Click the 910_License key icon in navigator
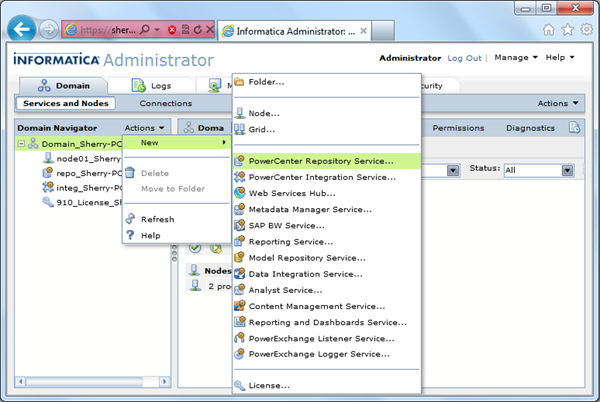 48,202
